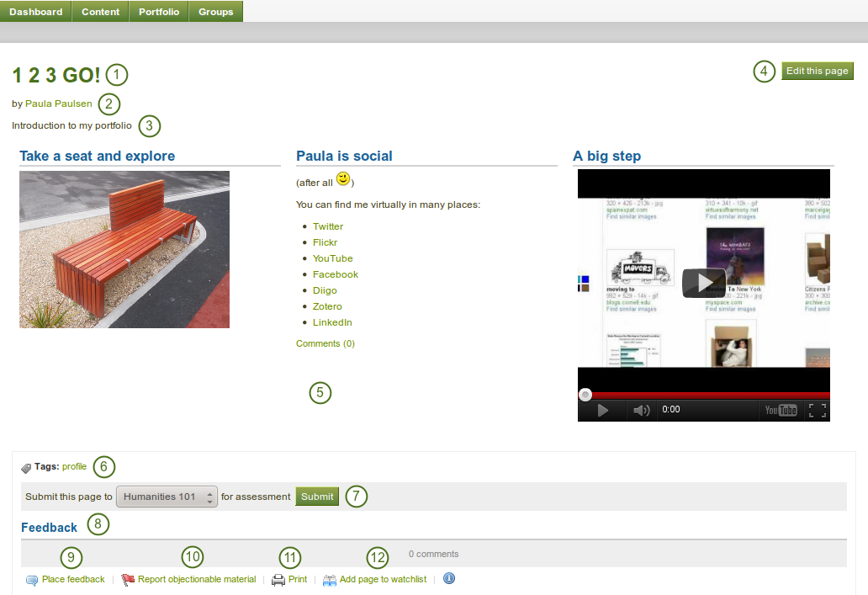This screenshot has height=595, width=868.
Task: Open the Dashboard menu tab
Action: point(36,12)
